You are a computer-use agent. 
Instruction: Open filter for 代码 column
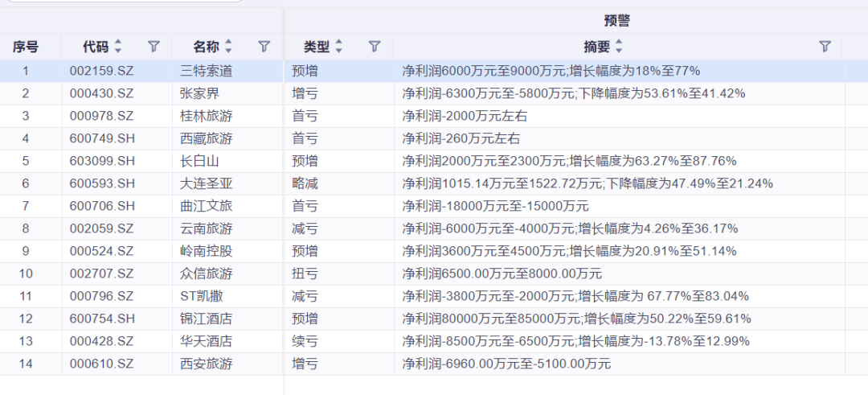[154, 47]
